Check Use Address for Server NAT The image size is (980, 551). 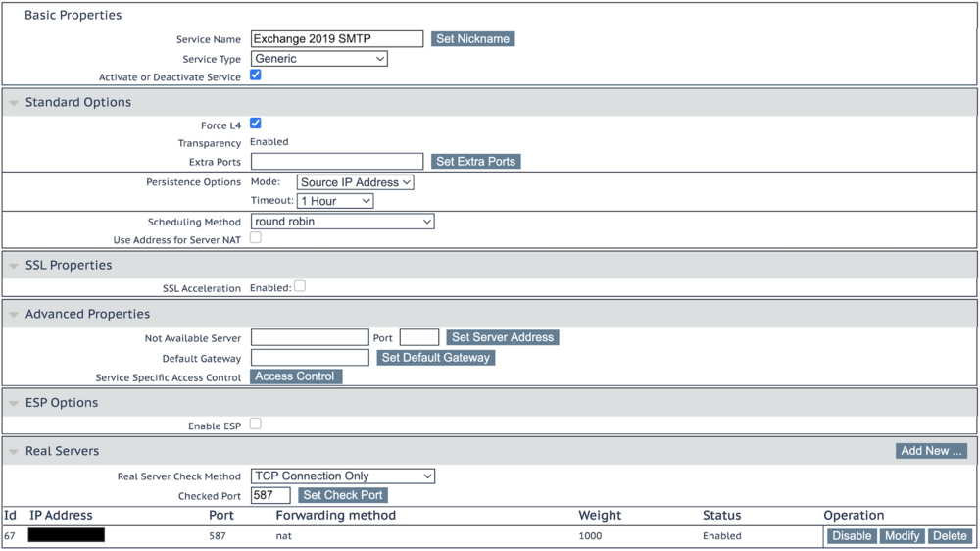[256, 237]
